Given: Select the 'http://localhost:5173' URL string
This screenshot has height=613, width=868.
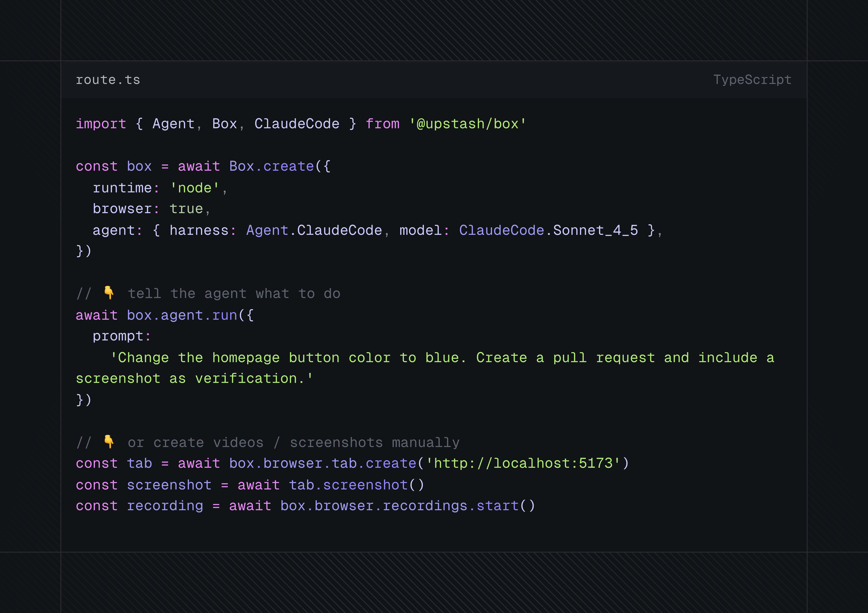Looking at the screenshot, I should coord(523,463).
